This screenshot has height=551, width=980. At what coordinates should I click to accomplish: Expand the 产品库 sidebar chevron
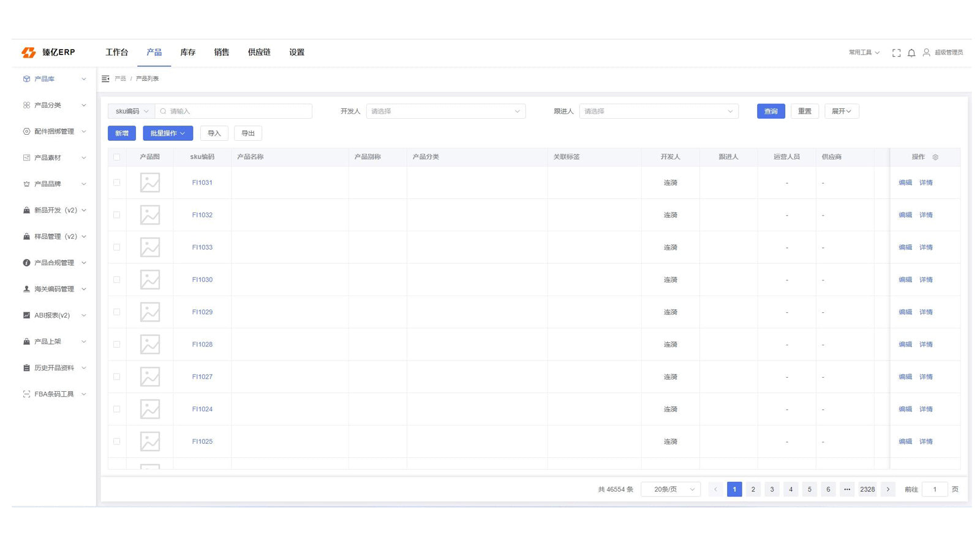click(x=84, y=79)
